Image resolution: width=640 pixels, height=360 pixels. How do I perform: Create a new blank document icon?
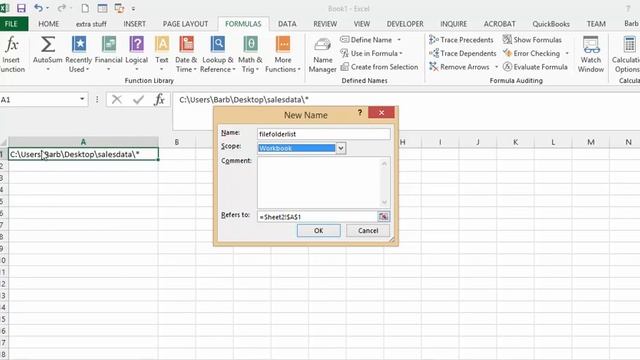pyautogui.click(x=85, y=8)
